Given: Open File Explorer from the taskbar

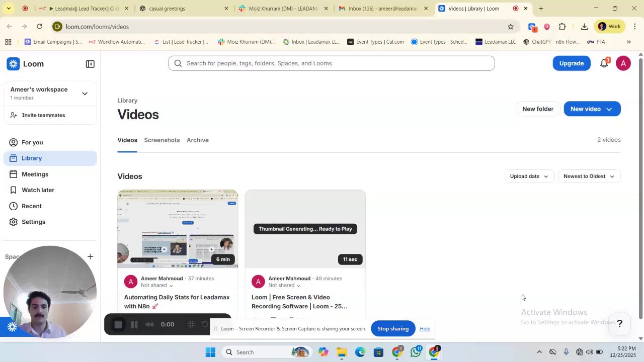Looking at the screenshot, I should tap(342, 352).
